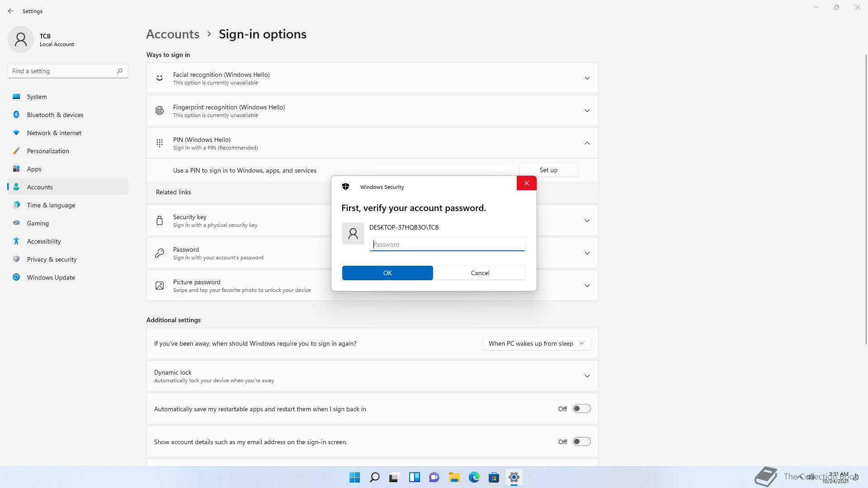Click the Bluetooth & devices icon
The height and width of the screenshot is (488, 868).
[16, 115]
